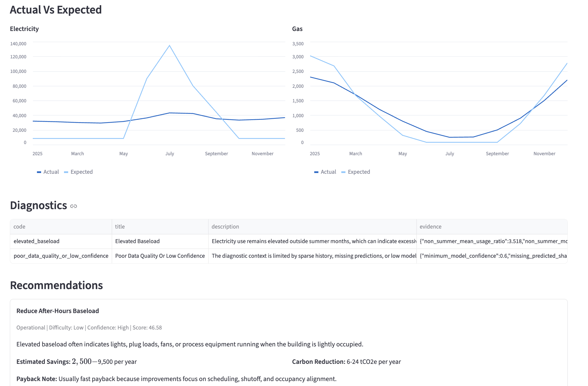Click the description column header

pos(225,227)
